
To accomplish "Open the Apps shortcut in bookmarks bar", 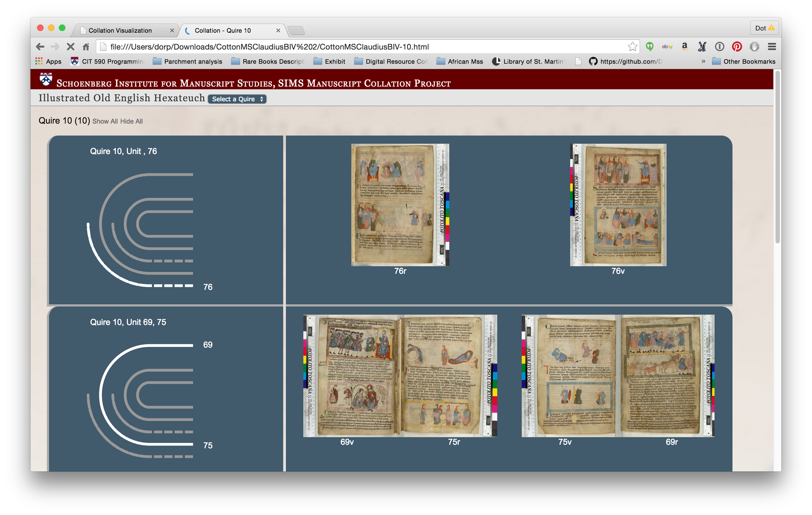I will (48, 61).
